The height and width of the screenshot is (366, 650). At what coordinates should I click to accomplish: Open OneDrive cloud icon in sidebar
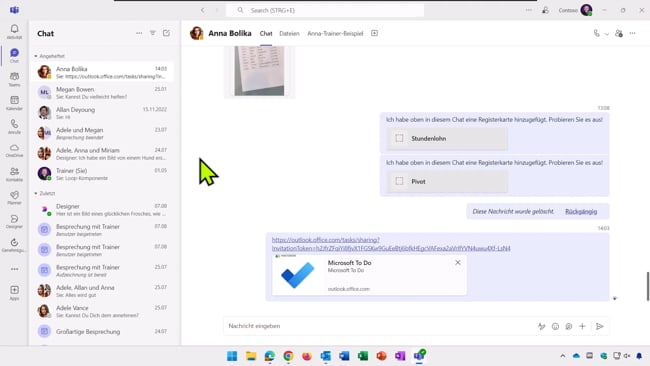(x=15, y=150)
